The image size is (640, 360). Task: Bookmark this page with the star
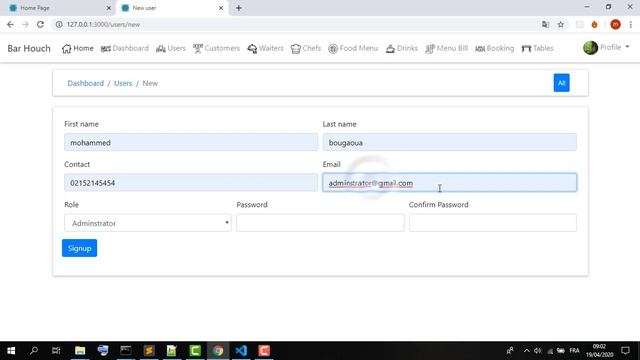click(561, 24)
